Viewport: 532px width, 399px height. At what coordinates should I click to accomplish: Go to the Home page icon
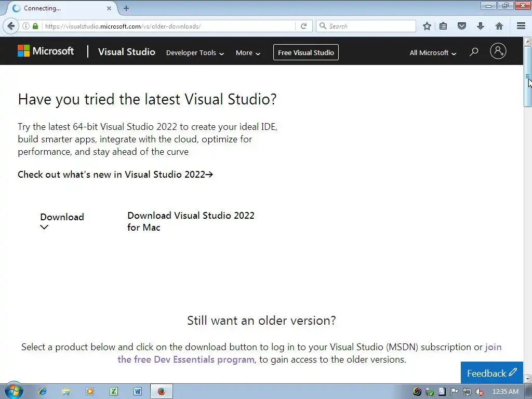(x=499, y=26)
